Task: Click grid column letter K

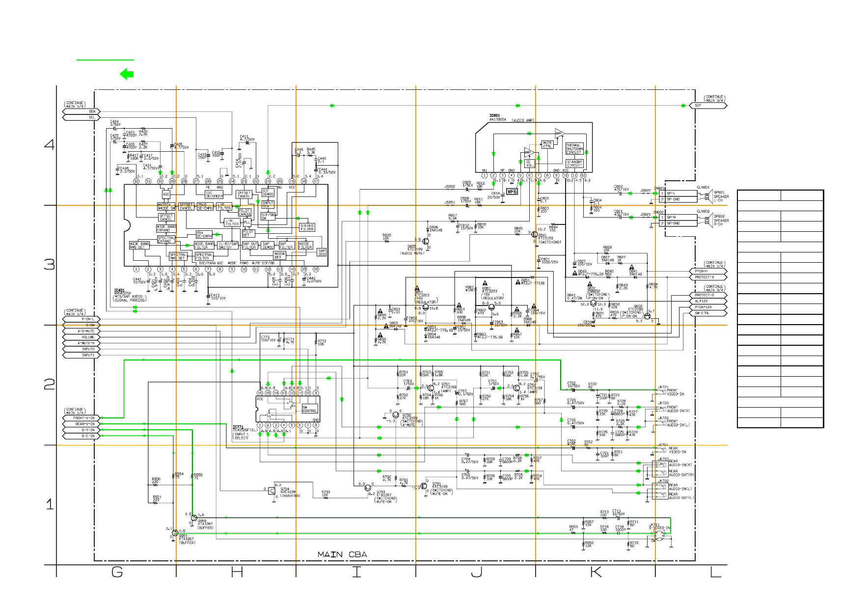Action: [x=596, y=572]
